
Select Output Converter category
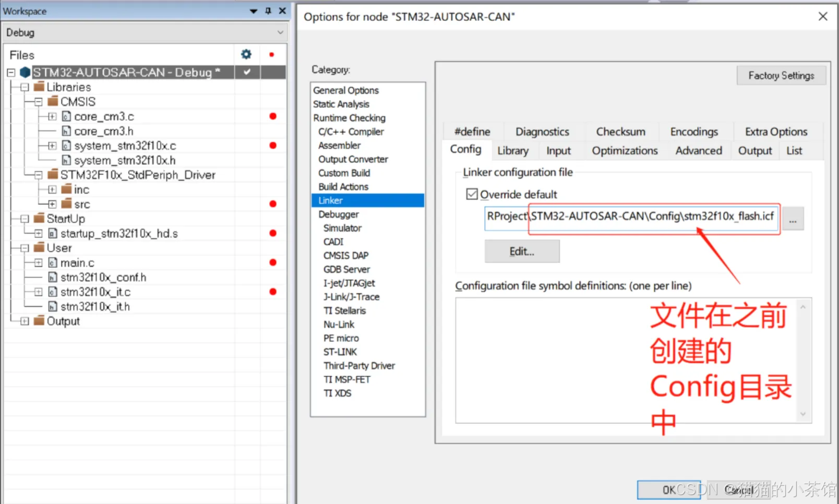click(353, 159)
